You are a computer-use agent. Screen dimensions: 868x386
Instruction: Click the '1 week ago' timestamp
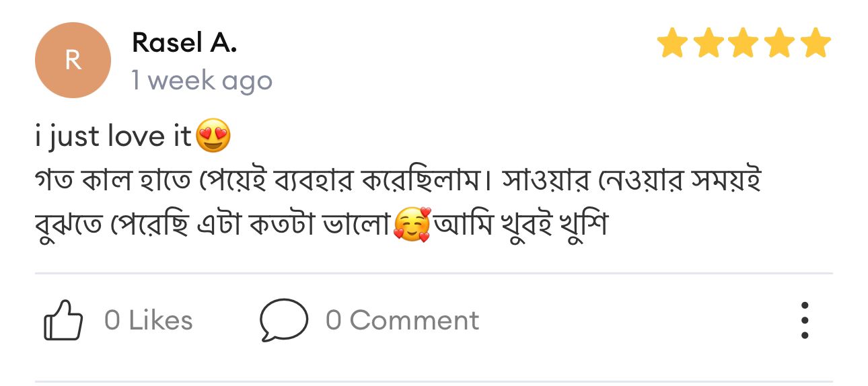click(x=202, y=81)
